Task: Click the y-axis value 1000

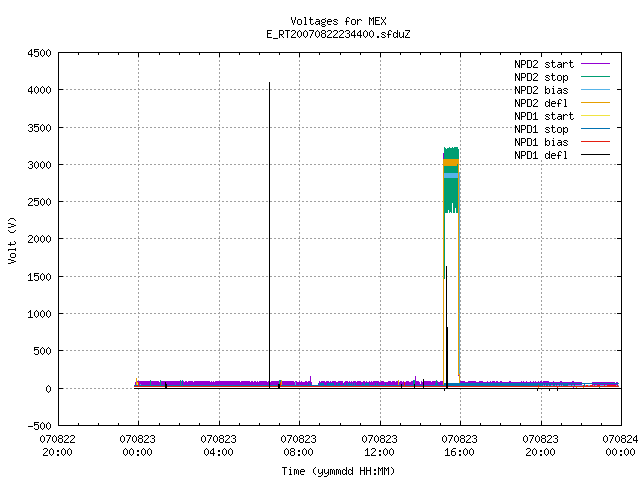Action: [x=39, y=314]
